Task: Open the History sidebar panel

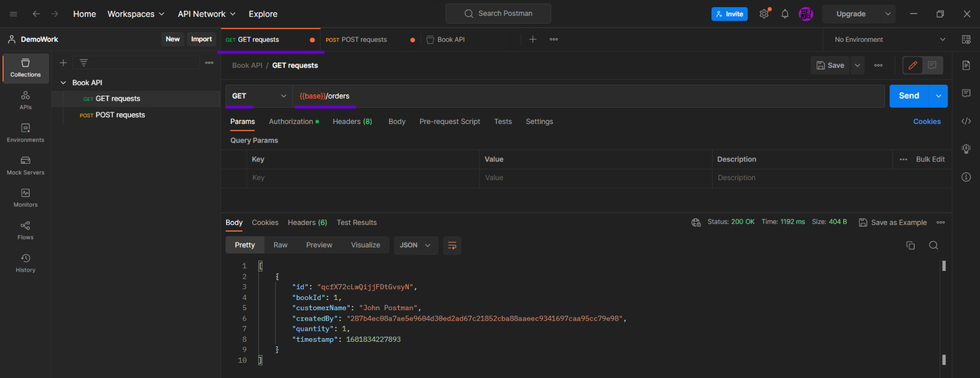Action: 25,262
